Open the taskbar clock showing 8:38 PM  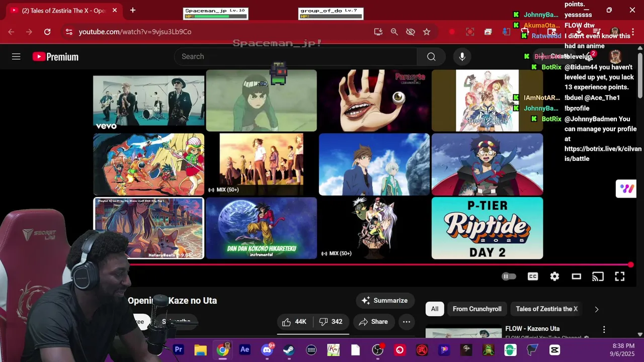tap(623, 349)
